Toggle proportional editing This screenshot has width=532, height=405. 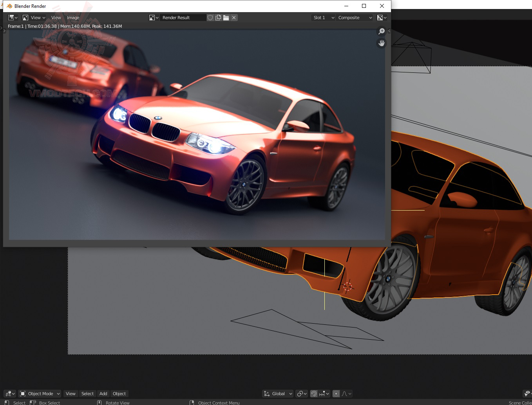[336, 394]
